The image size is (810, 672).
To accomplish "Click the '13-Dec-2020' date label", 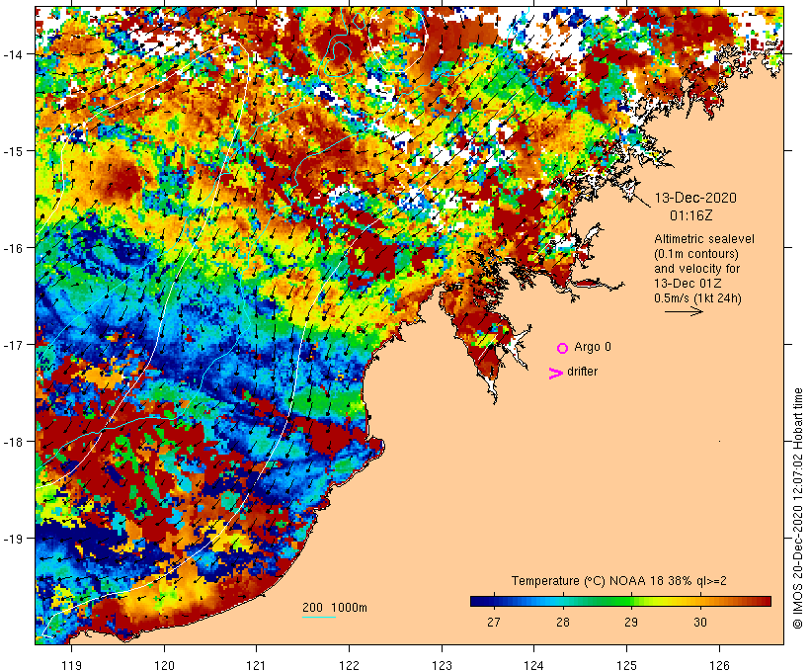I will 695,198.
